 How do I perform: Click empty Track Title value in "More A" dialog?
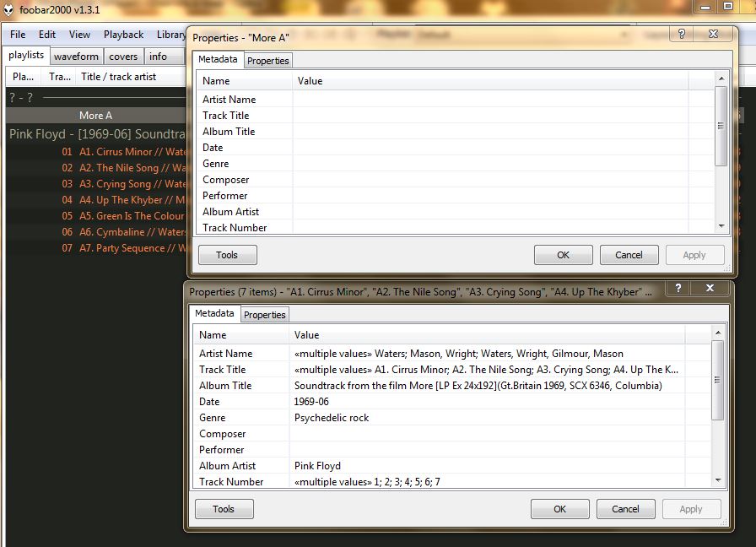click(x=491, y=116)
